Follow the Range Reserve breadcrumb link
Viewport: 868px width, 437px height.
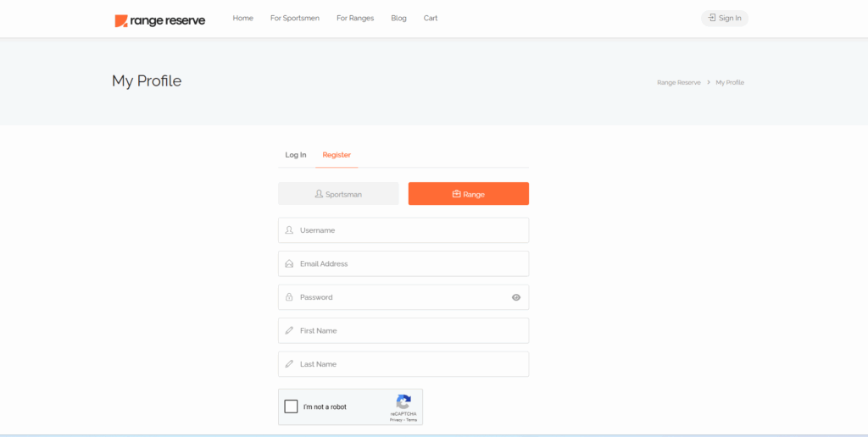[679, 82]
